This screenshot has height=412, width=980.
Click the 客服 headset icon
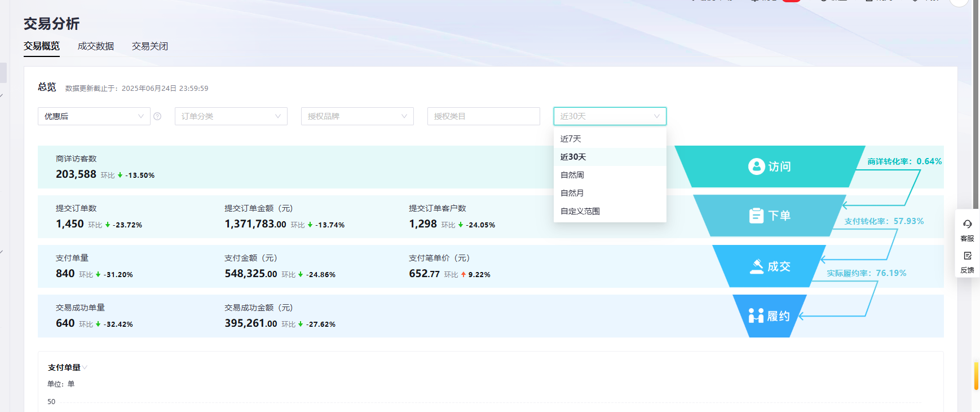[x=967, y=224]
